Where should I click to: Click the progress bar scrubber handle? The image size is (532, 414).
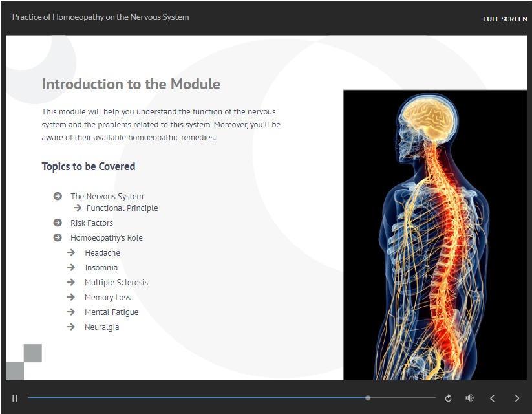pyautogui.click(x=368, y=398)
